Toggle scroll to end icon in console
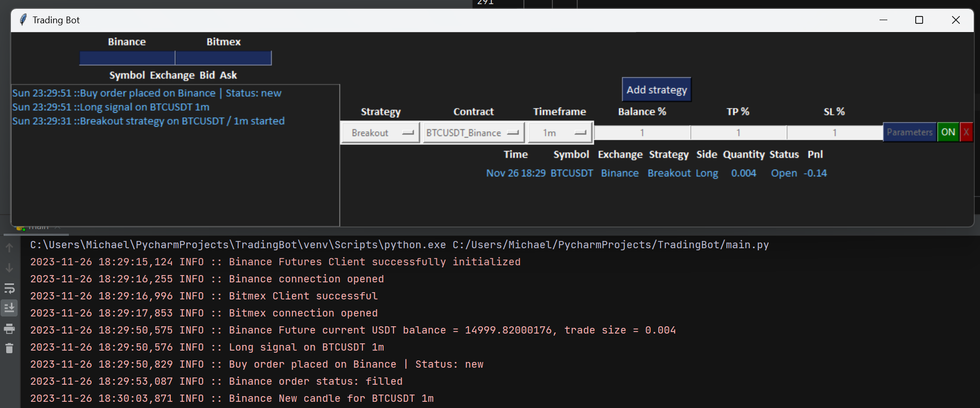The width and height of the screenshot is (980, 408). (9, 308)
